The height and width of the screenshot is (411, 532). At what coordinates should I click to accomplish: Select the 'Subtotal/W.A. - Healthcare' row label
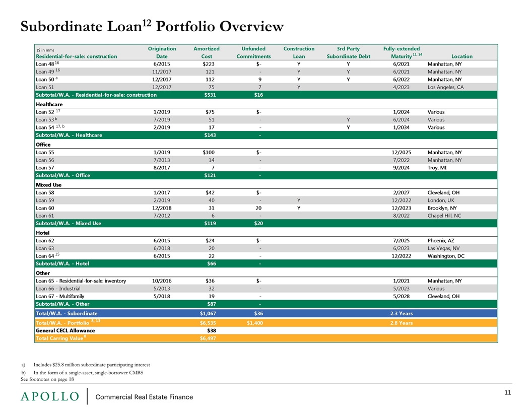(x=69, y=135)
